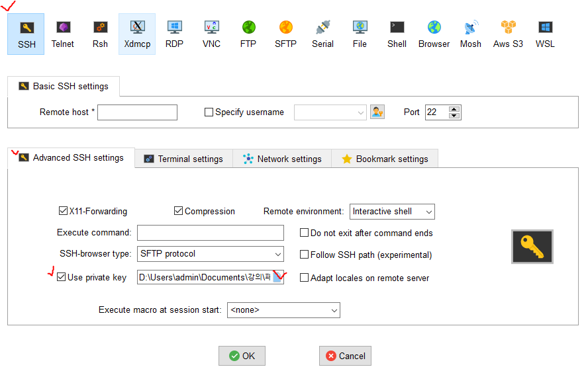Select the Telnet session type icon
Image resolution: width=588 pixels, height=373 pixels.
(x=63, y=34)
